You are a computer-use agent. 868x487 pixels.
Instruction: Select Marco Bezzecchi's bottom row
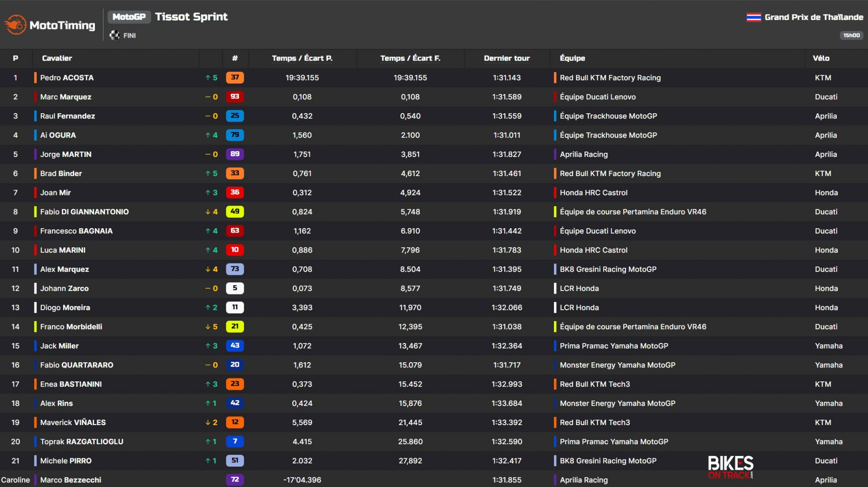[72, 480]
